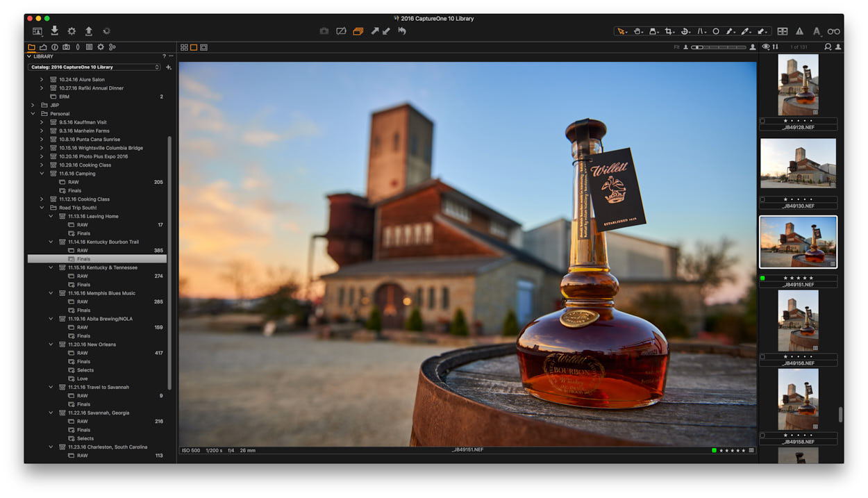Set star rating in the viewer bottom bar

(x=733, y=450)
